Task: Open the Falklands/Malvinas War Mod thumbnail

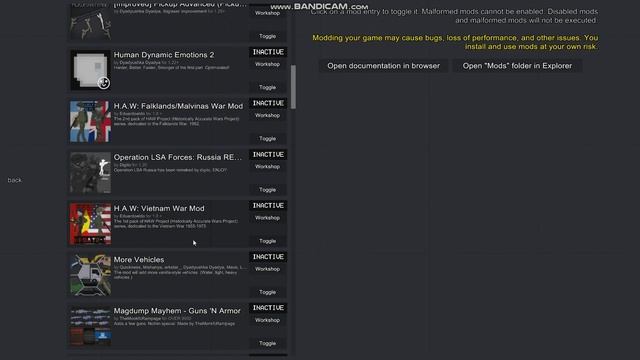Action: (x=90, y=122)
